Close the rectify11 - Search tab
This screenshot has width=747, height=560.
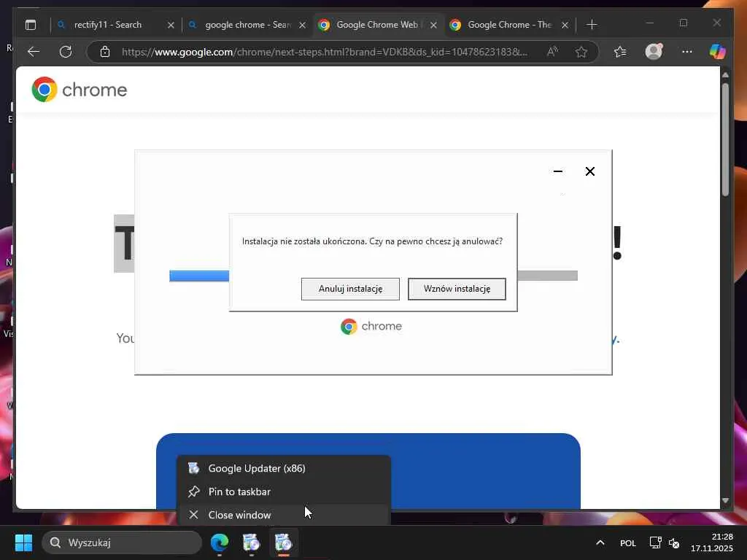171,26
